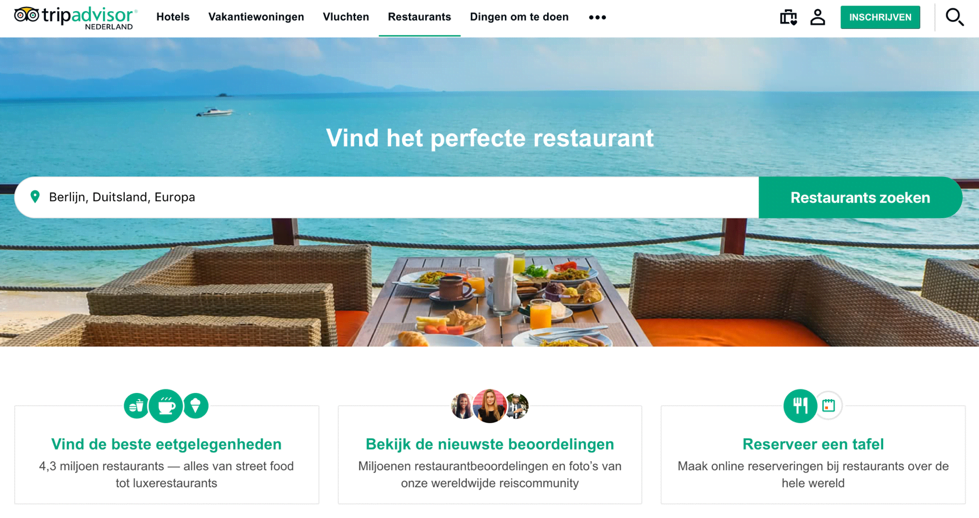Viewport: 979px width, 518px height.
Task: Click the ice cream cone icon
Action: [x=195, y=406]
